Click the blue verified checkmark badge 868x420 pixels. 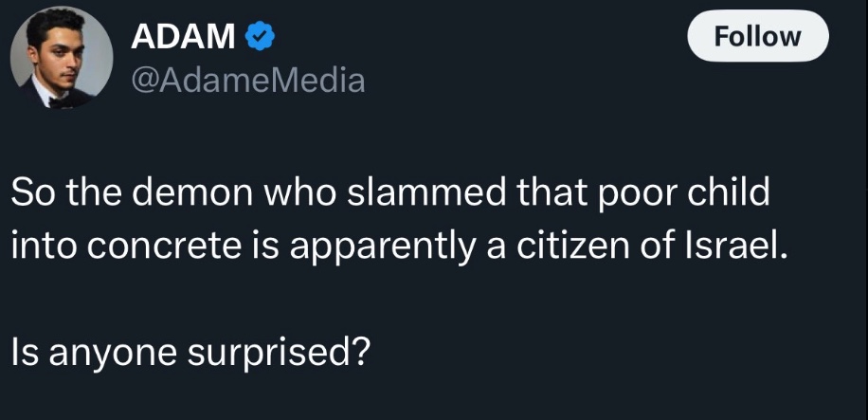click(x=259, y=37)
